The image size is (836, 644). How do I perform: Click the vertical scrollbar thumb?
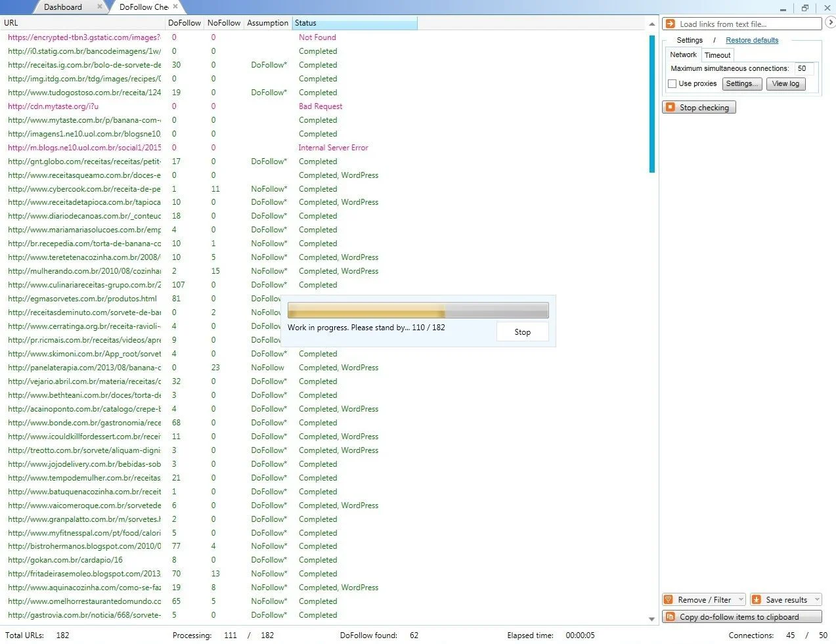[x=651, y=104]
